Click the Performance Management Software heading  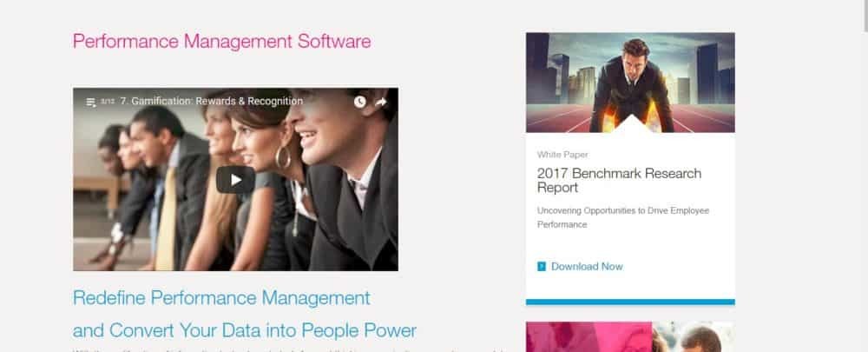pyautogui.click(x=221, y=42)
